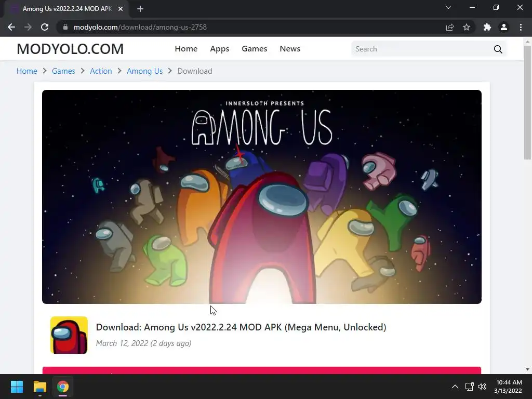Screen dimensions: 532x399
Task: Select the Among Us v2022.2.24 browser tab
Action: (x=67, y=9)
